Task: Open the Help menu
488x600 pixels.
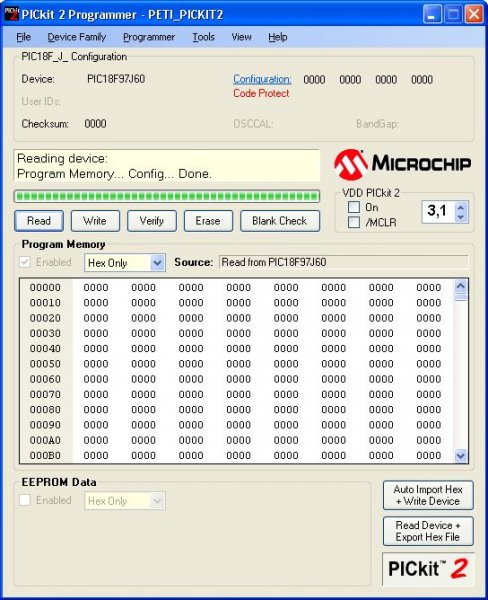Action: point(277,37)
